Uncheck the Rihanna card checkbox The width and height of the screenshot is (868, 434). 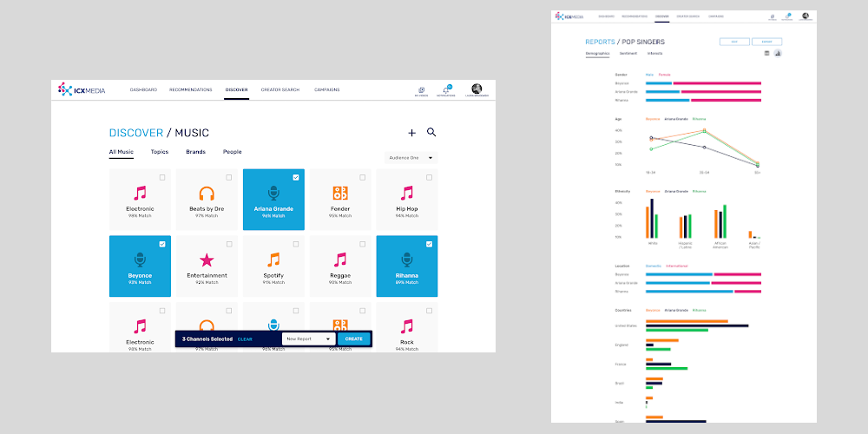coord(429,244)
